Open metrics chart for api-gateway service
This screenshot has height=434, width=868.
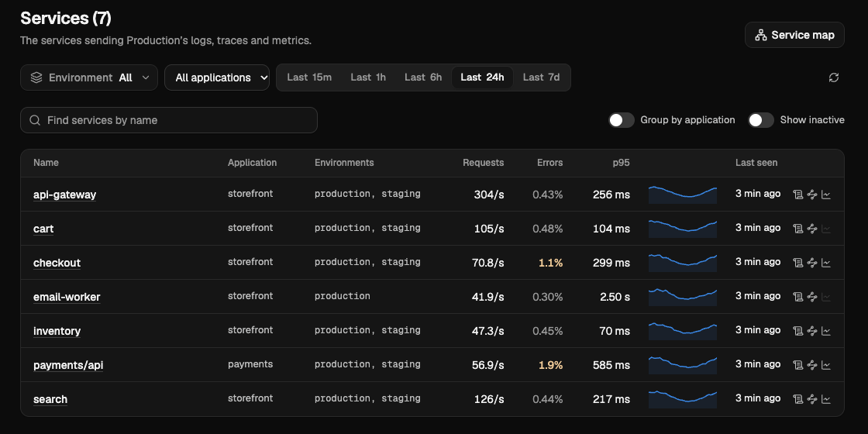click(x=826, y=195)
